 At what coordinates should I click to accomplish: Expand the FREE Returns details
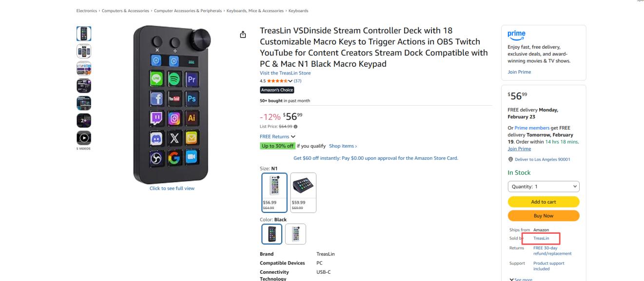tap(277, 137)
